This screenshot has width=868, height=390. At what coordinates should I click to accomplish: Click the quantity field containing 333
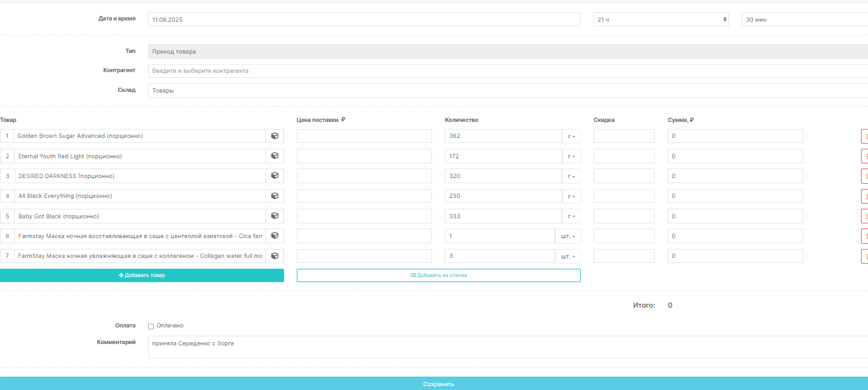504,216
